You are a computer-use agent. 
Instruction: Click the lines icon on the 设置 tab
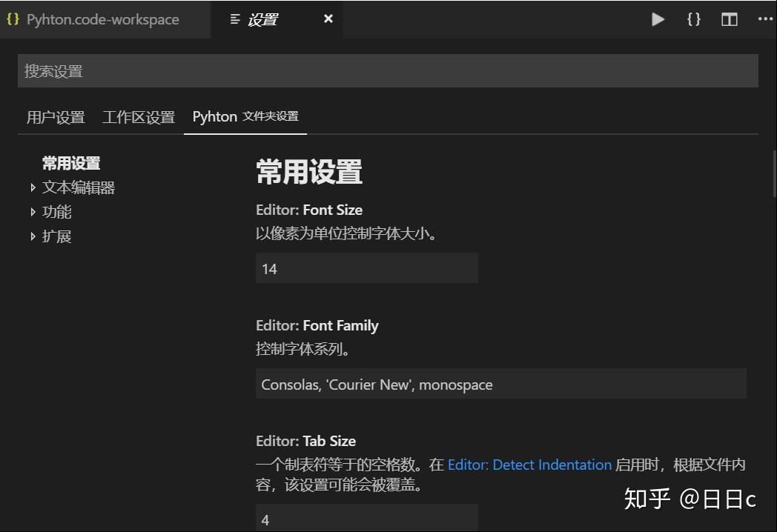point(235,19)
